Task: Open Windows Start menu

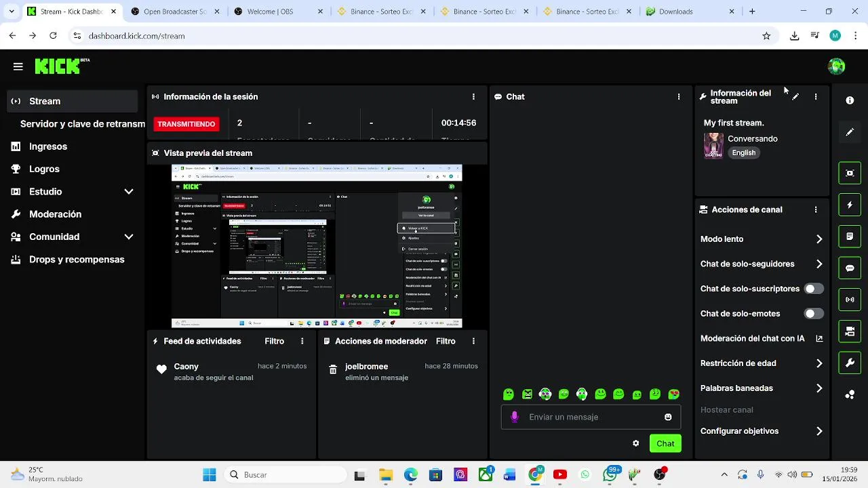Action: pyautogui.click(x=210, y=474)
